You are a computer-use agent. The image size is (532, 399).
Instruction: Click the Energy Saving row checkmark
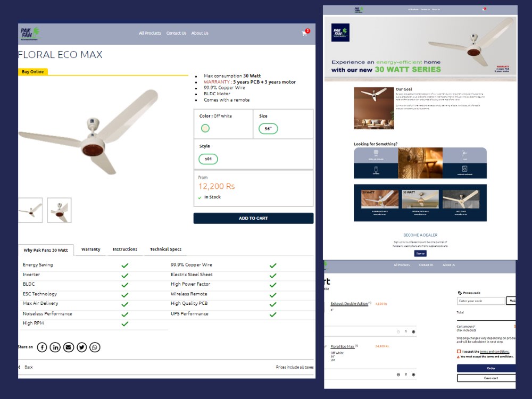(x=125, y=265)
